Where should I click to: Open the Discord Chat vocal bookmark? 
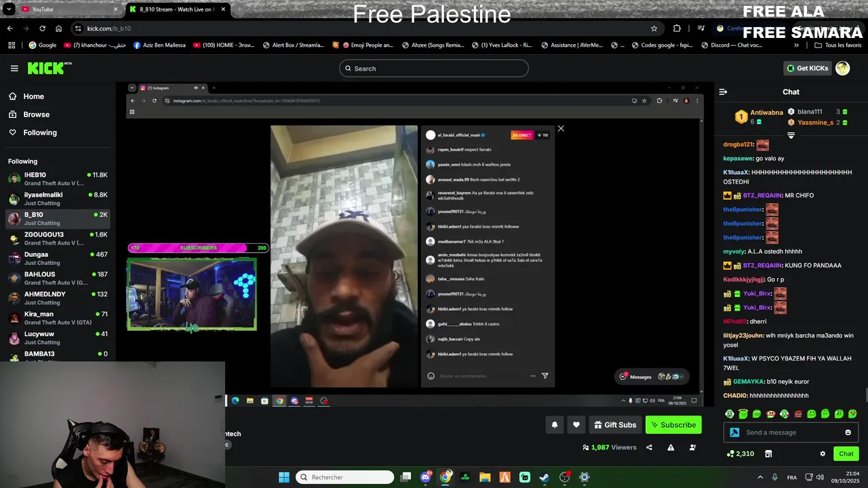click(x=732, y=45)
